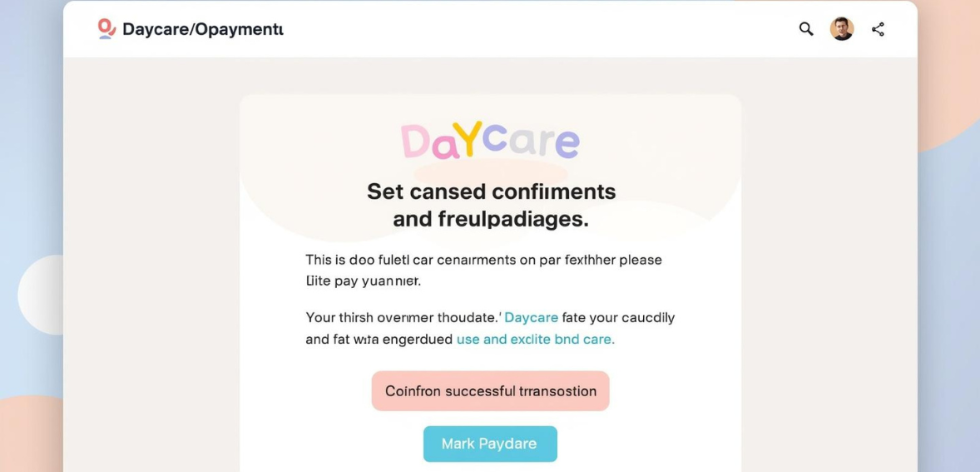
Task: Open search with the magnifying glass icon
Action: coord(805,29)
